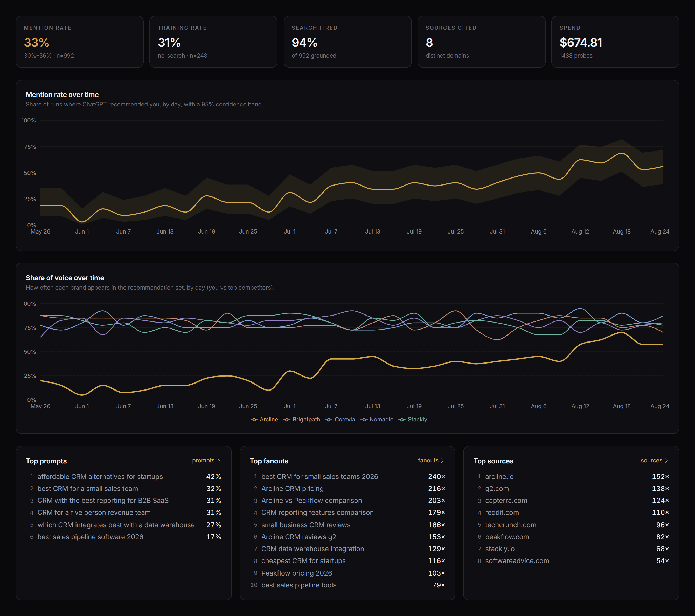
Task: Click g2.com in Top sources
Action: 497,488
